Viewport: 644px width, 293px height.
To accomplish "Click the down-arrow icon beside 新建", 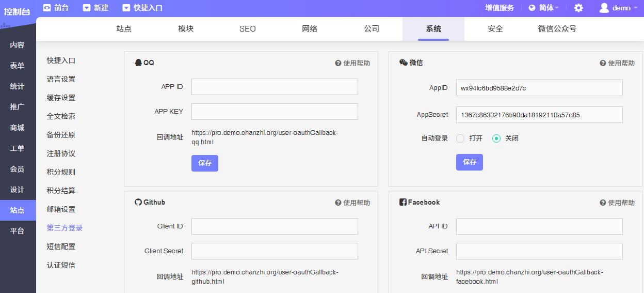I will tap(87, 8).
